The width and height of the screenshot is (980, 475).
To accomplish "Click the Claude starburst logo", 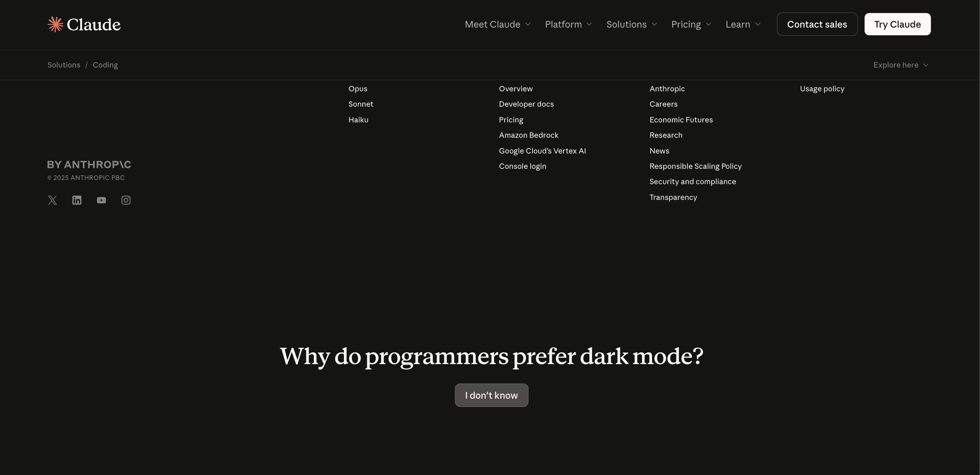I will click(55, 24).
